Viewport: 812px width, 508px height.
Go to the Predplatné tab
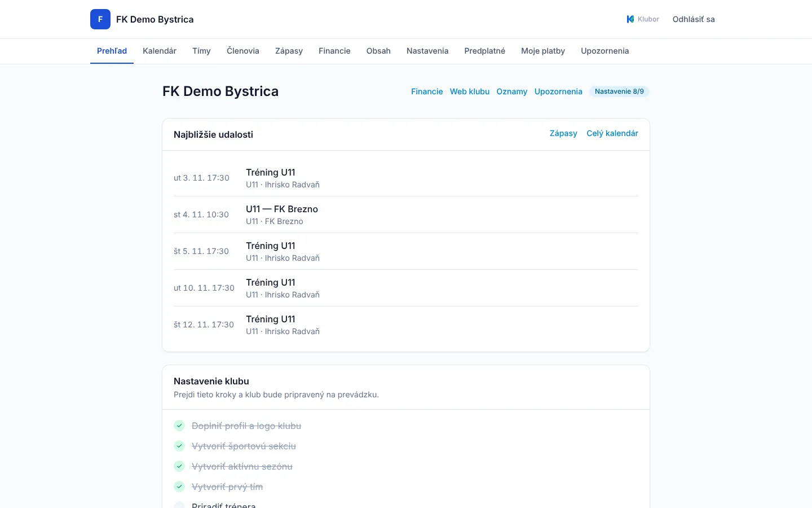click(x=485, y=51)
